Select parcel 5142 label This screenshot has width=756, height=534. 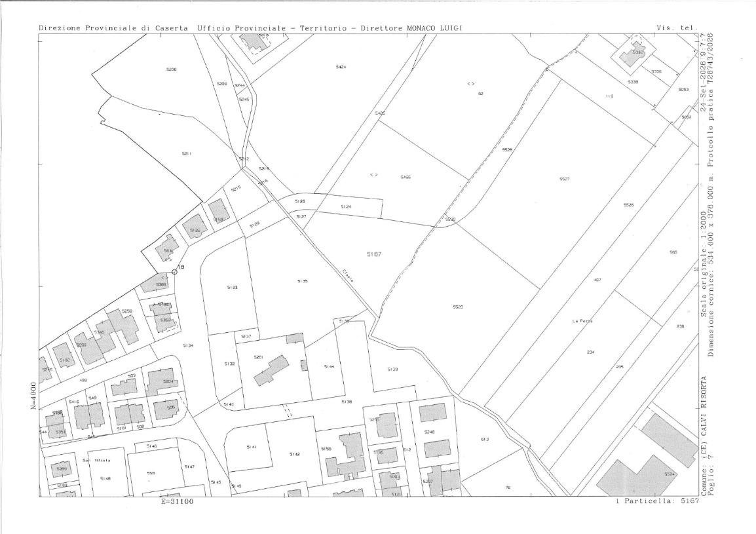295,455
